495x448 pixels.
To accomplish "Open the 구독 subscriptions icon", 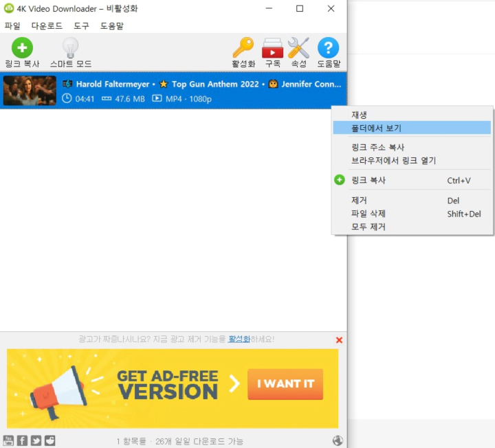I will click(x=272, y=47).
